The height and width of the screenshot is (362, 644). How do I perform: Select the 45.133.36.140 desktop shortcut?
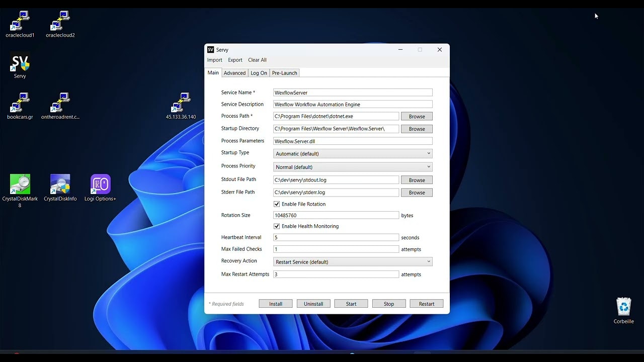(x=181, y=106)
